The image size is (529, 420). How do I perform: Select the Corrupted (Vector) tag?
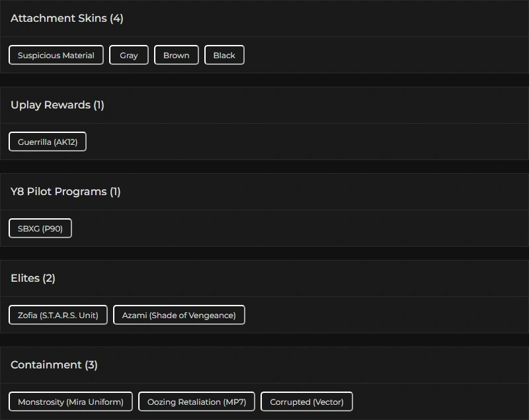click(307, 402)
